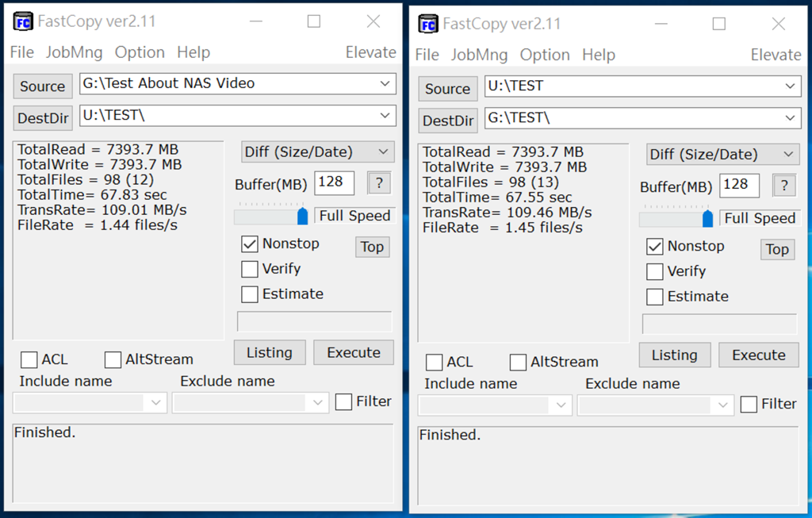Enable Filter checkbox in right window
The image size is (812, 518).
coord(749,405)
